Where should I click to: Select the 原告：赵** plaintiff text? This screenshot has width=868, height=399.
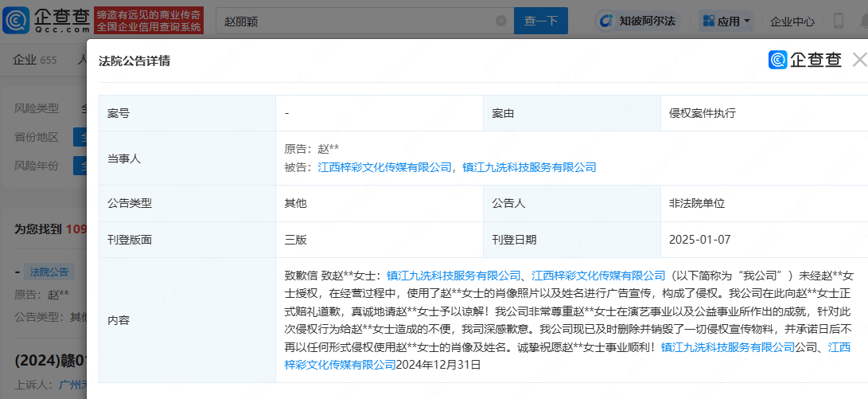click(312, 149)
